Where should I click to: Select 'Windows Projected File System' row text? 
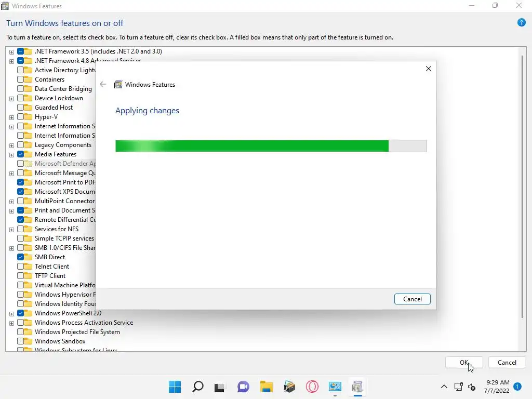(77, 332)
